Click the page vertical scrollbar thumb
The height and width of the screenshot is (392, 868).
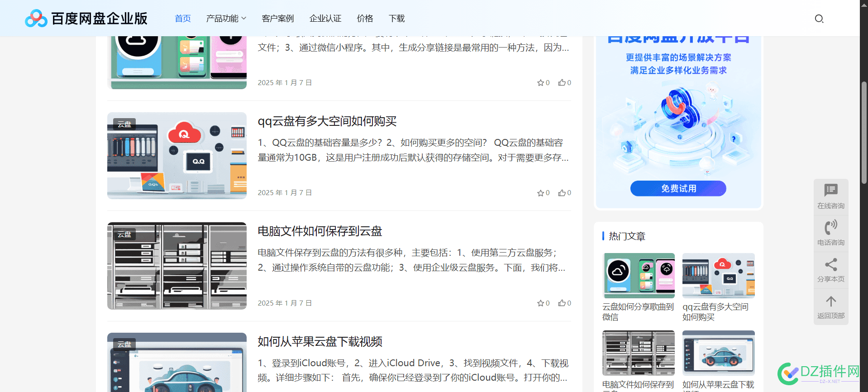point(864,133)
